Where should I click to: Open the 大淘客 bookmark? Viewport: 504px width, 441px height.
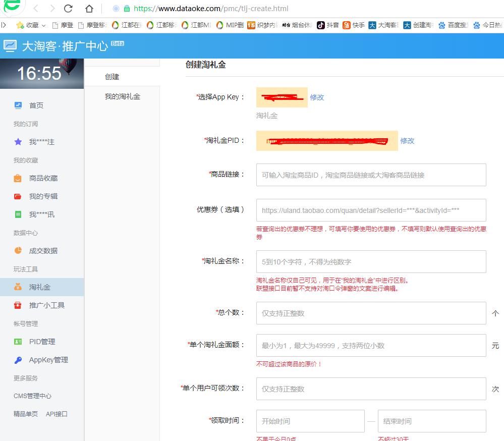(x=383, y=25)
